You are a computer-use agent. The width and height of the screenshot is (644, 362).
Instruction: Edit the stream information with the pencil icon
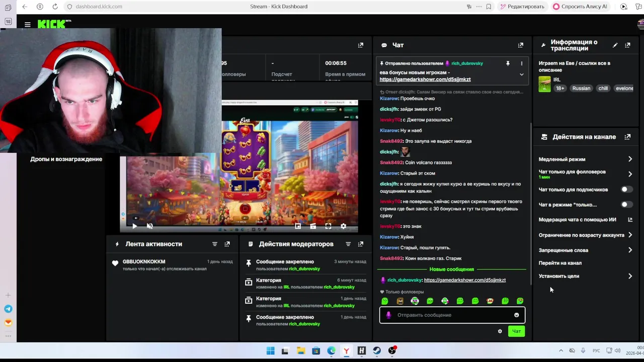615,45
